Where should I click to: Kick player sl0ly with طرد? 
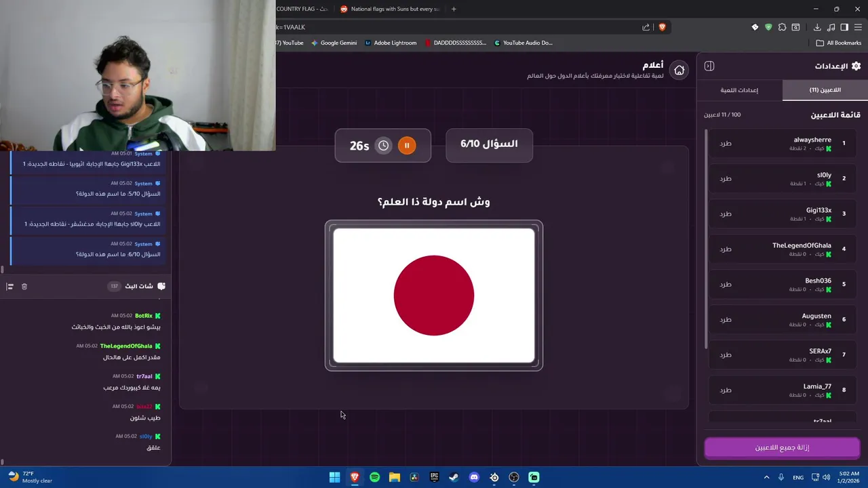point(726,178)
